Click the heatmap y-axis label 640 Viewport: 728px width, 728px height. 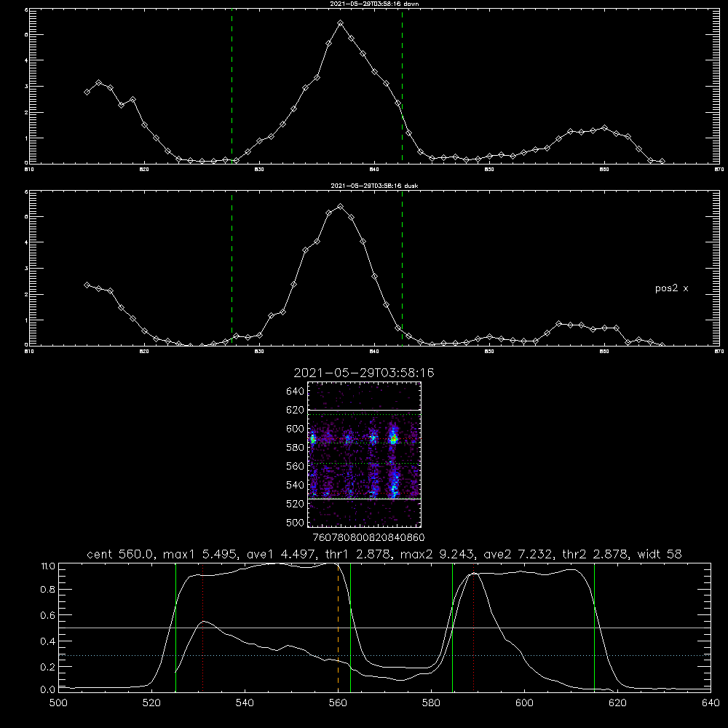295,392
